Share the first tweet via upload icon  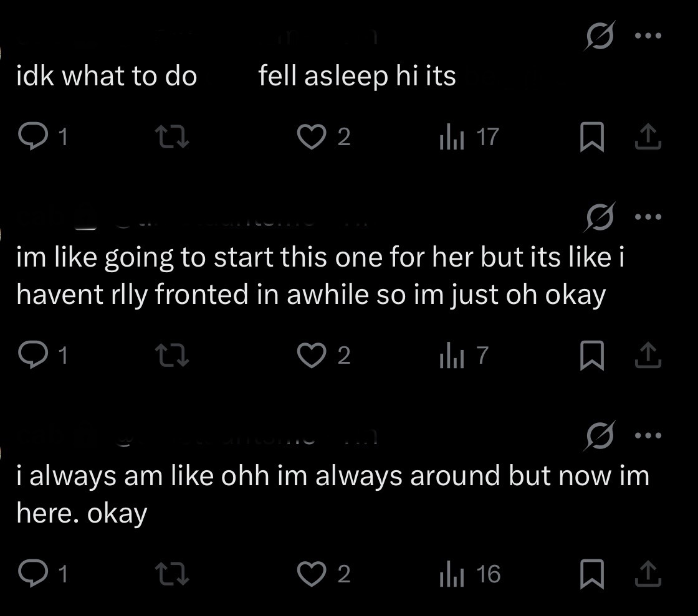coord(648,136)
